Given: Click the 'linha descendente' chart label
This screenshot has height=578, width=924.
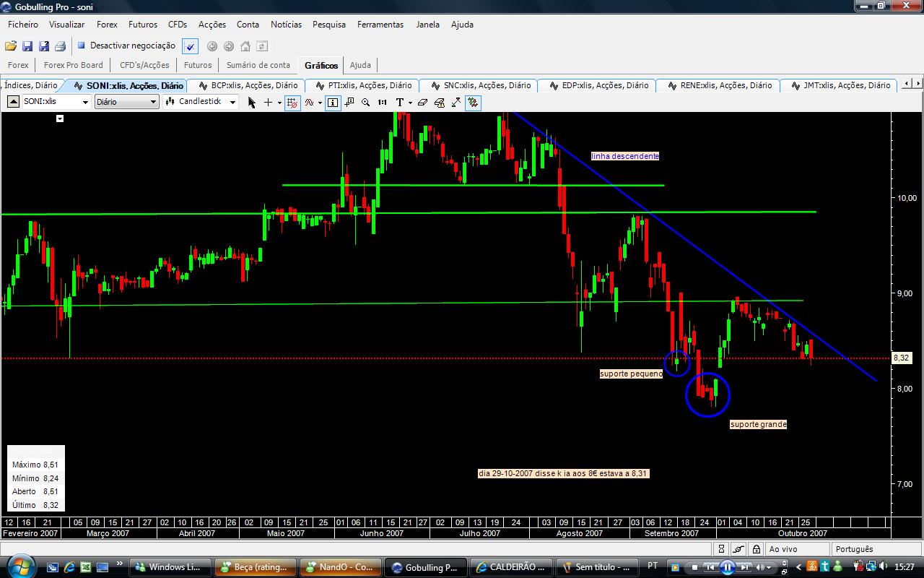Looking at the screenshot, I should [x=625, y=156].
